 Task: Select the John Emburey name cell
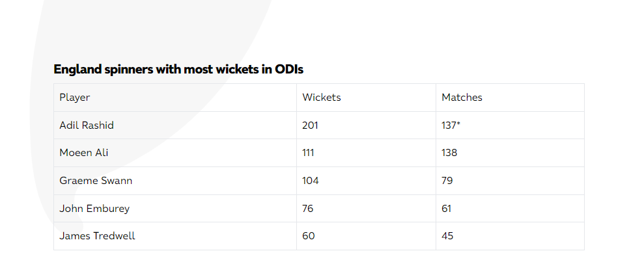(x=94, y=209)
